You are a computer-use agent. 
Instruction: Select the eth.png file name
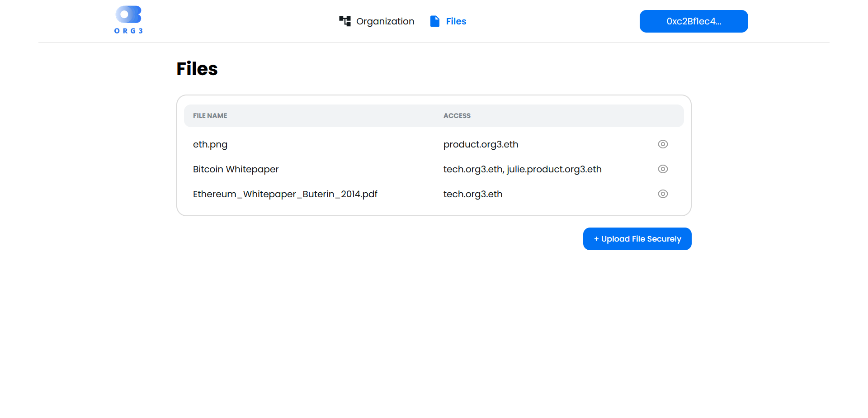[x=210, y=144]
